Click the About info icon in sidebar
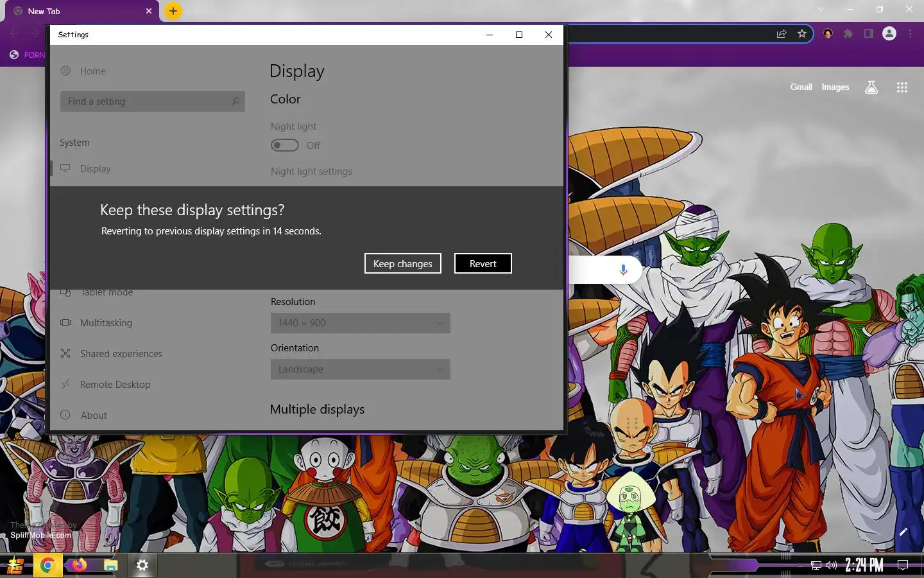 click(65, 415)
